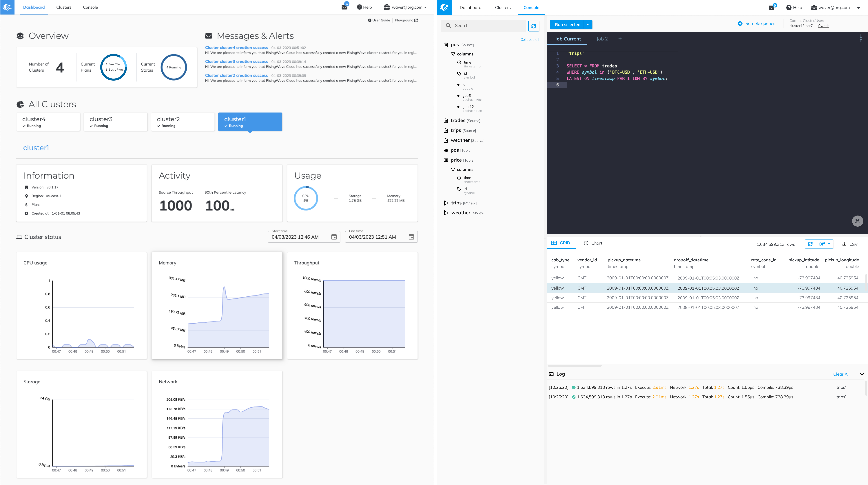Open the auto-refresh Off dropdown
Screen dimensions: 868x485
click(x=824, y=244)
